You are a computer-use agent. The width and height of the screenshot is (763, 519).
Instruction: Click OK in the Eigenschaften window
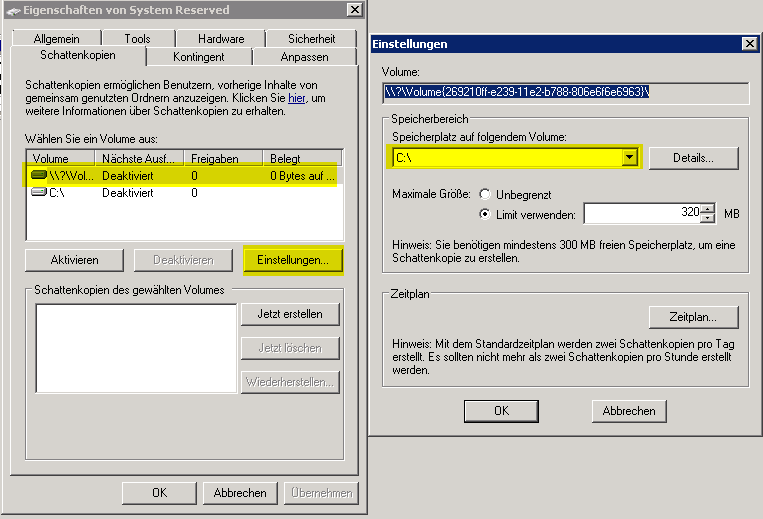[x=160, y=493]
